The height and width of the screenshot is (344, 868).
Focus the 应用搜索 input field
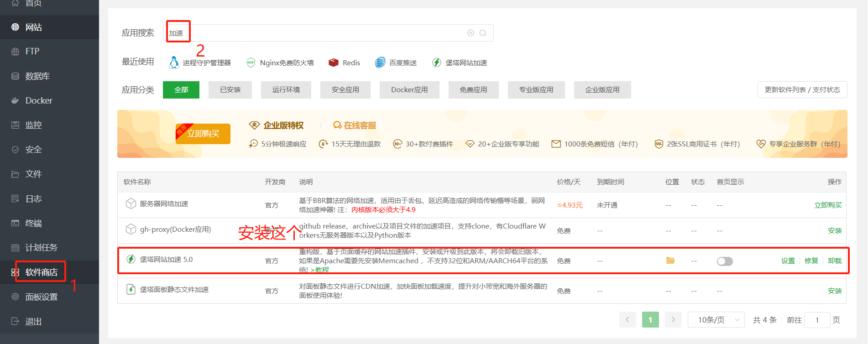[x=328, y=33]
